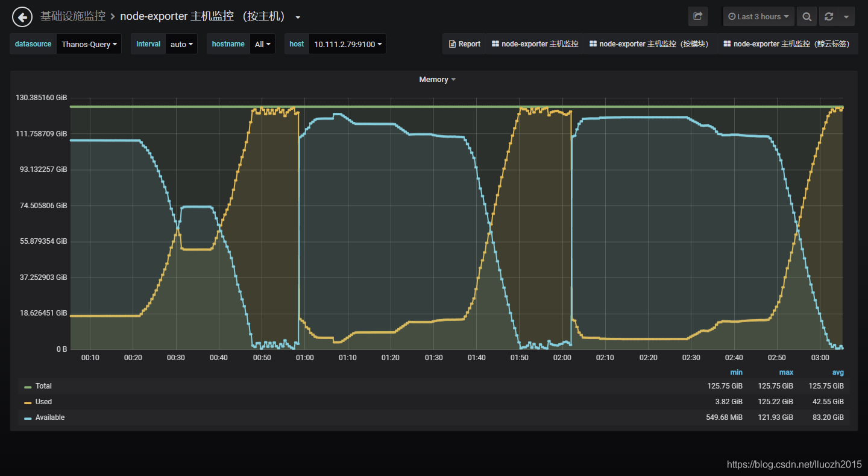Click the Available avg value 83.20 GiB
Image resolution: width=868 pixels, height=476 pixels.
828,417
